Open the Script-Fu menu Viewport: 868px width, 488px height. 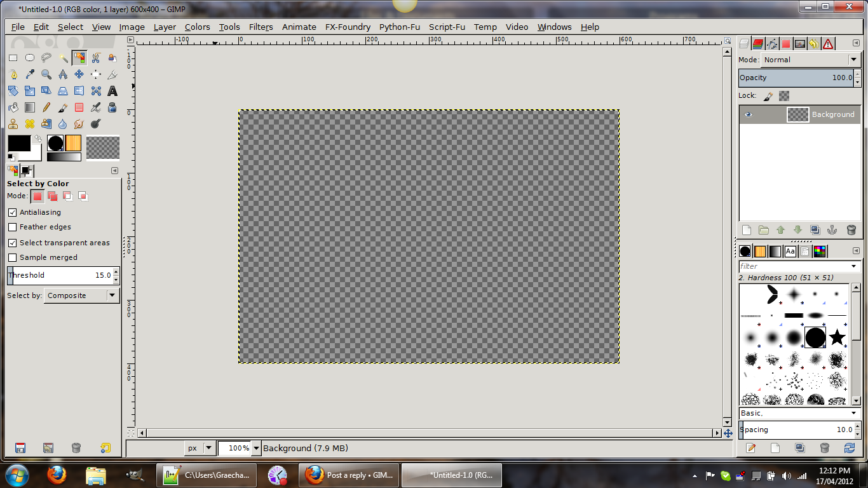(x=447, y=27)
